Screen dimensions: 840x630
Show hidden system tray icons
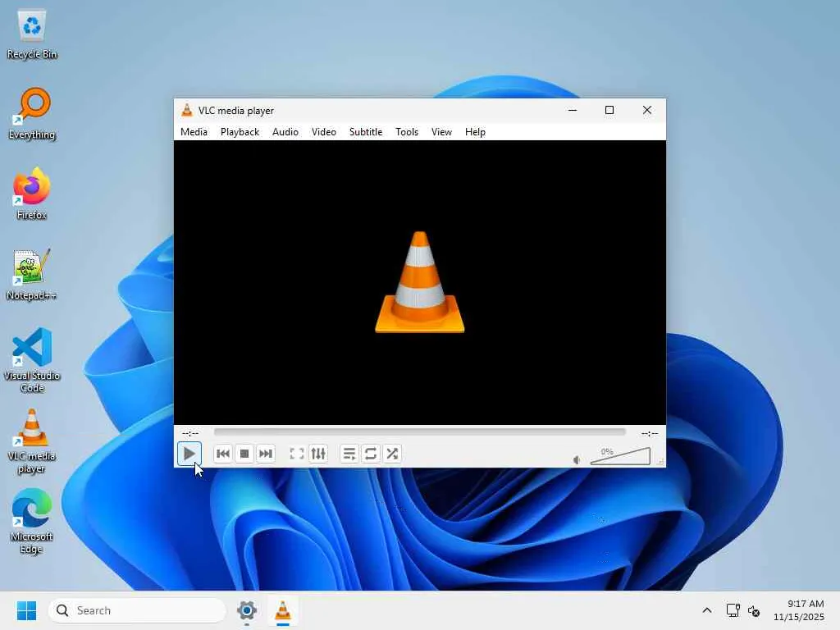pyautogui.click(x=707, y=610)
